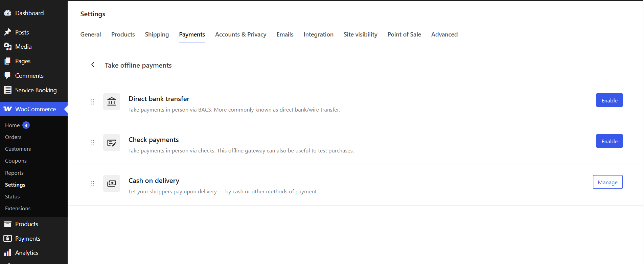This screenshot has height=264, width=644.
Task: Open WooCommerce Orders submenu item
Action: 13,137
